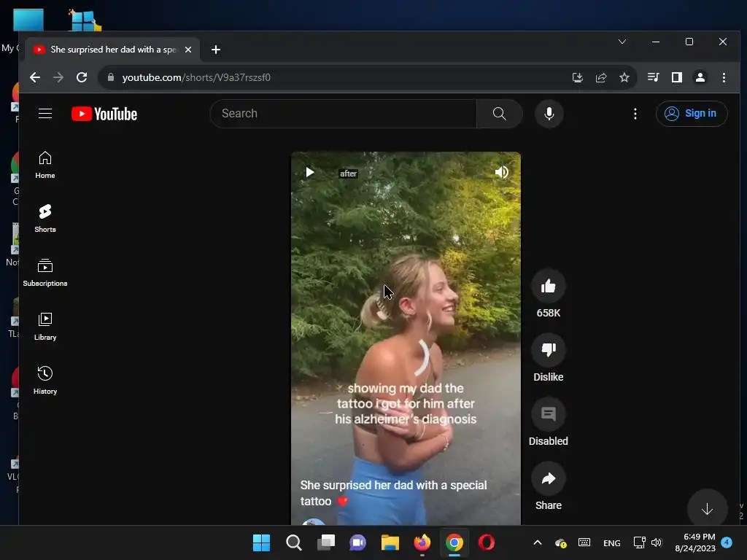The width and height of the screenshot is (747, 560).
Task: Open Opera on taskbar
Action: (x=487, y=542)
